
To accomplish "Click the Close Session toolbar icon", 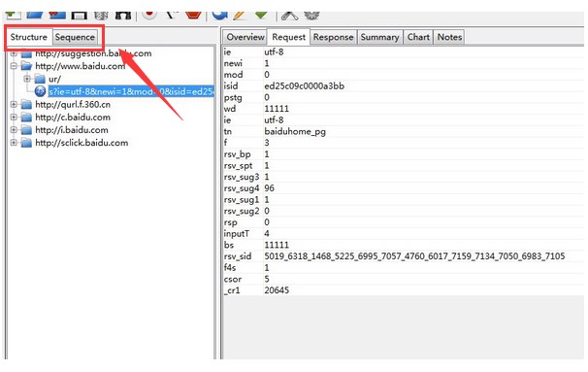I will tap(57, 15).
